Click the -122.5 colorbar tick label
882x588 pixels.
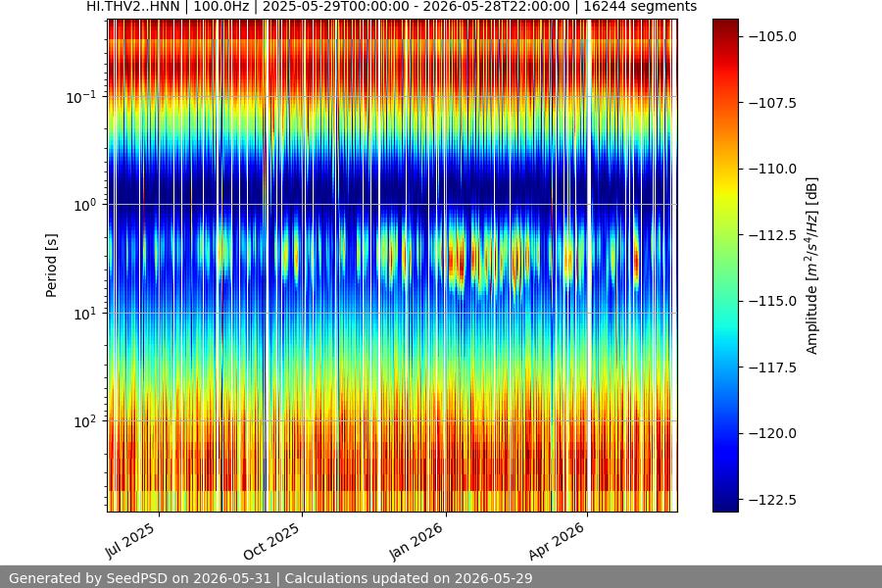(x=772, y=500)
